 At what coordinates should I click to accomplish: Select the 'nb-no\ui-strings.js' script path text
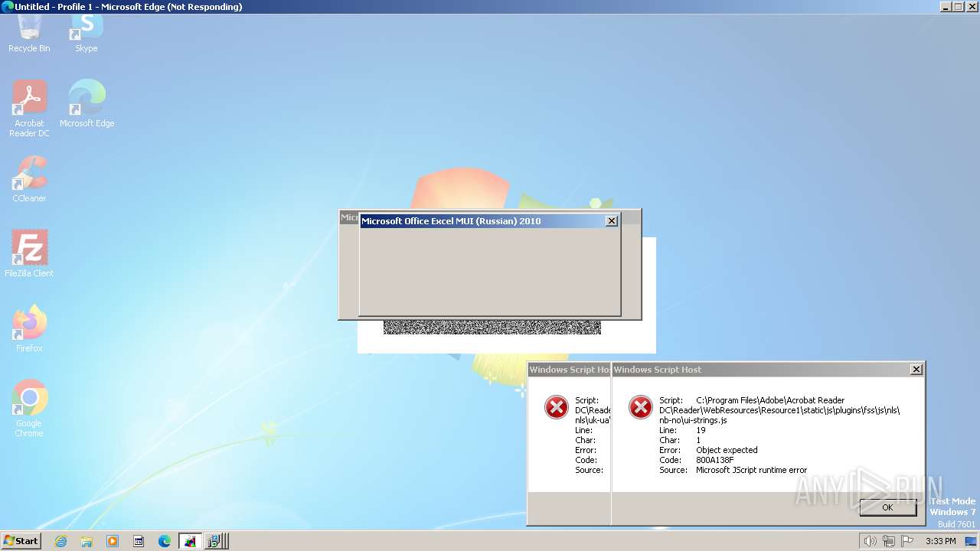coord(693,420)
